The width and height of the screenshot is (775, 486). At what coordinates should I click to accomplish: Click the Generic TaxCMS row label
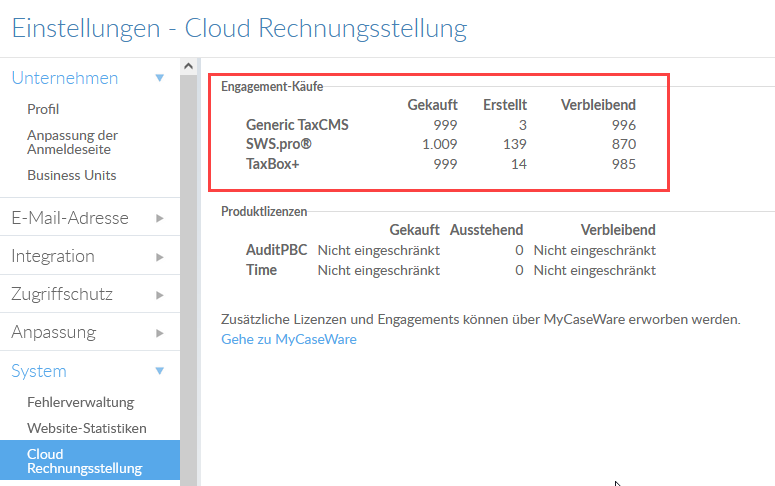tap(297, 125)
